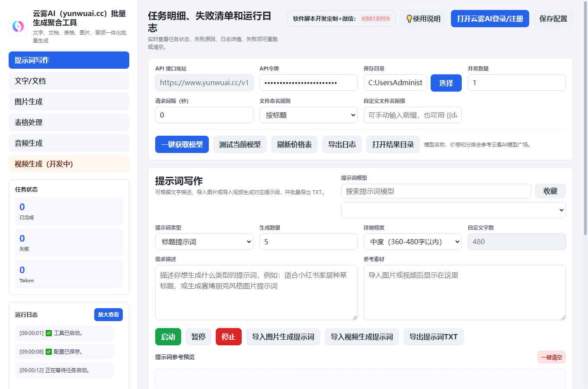
Task: Focus the API 接口地址 field
Action: 204,83
